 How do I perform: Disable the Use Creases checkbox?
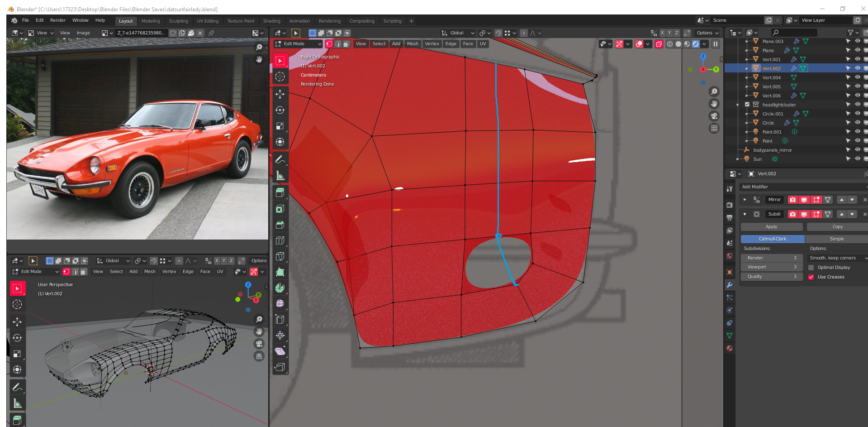[x=811, y=277]
